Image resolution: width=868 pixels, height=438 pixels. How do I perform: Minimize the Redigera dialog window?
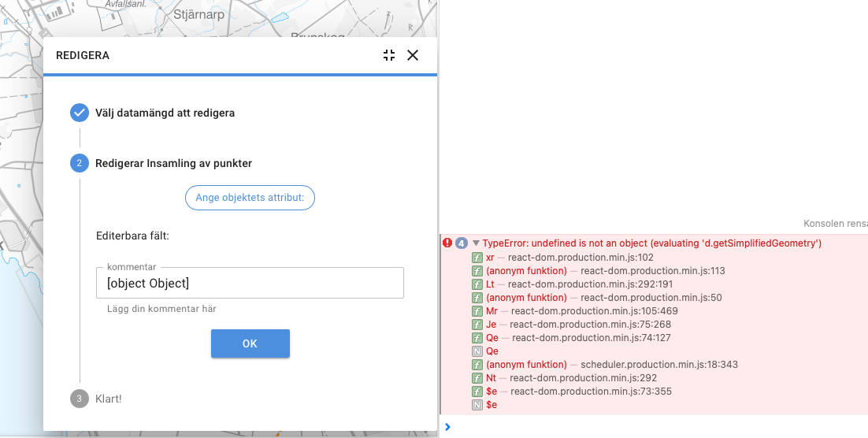389,55
